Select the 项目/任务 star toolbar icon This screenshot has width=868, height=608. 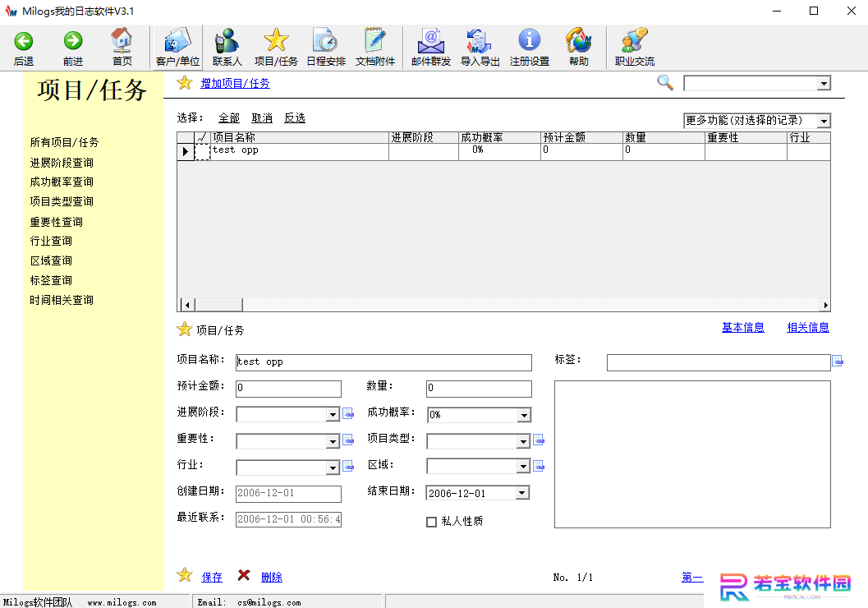tap(276, 40)
